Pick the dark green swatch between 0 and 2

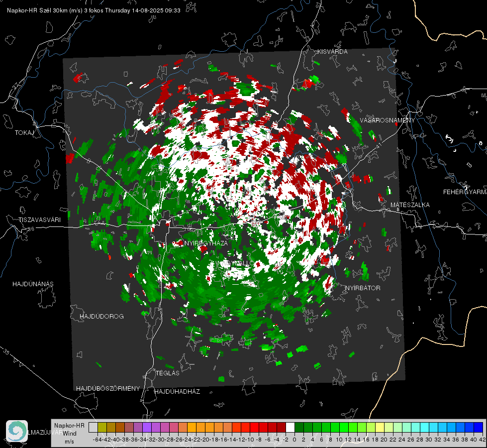[299, 427]
